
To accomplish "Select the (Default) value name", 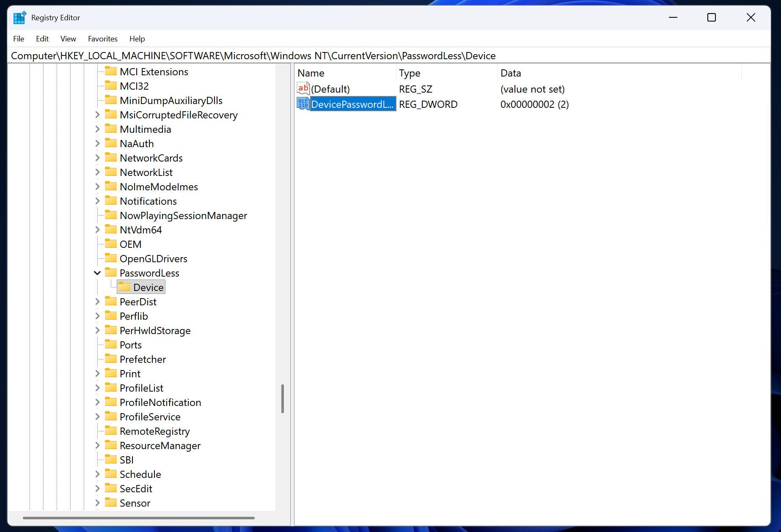I will pos(330,89).
